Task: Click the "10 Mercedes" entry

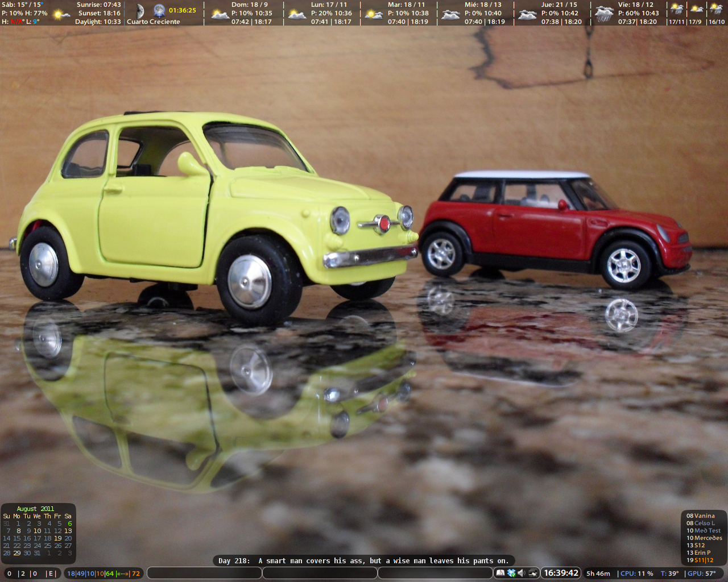Action: click(x=704, y=538)
